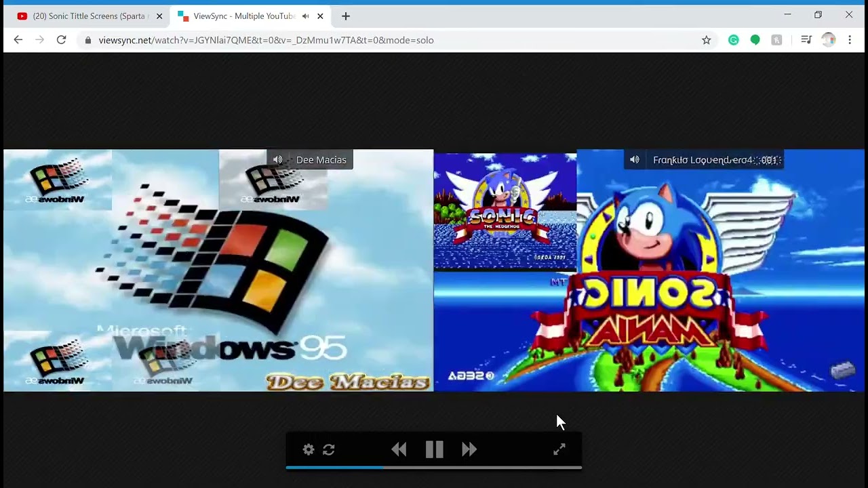
Task: Reload the ViewSync page
Action: click(x=61, y=40)
